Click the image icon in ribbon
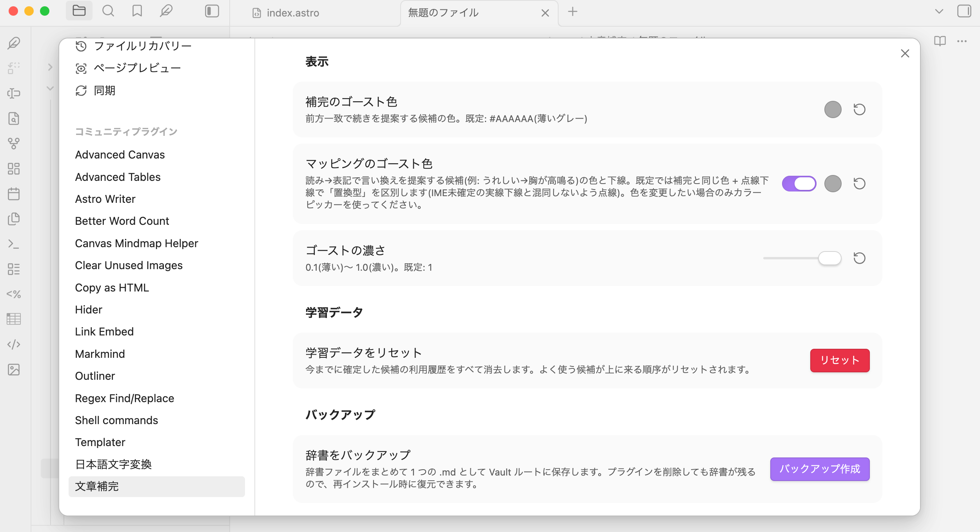980x532 pixels. point(14,369)
